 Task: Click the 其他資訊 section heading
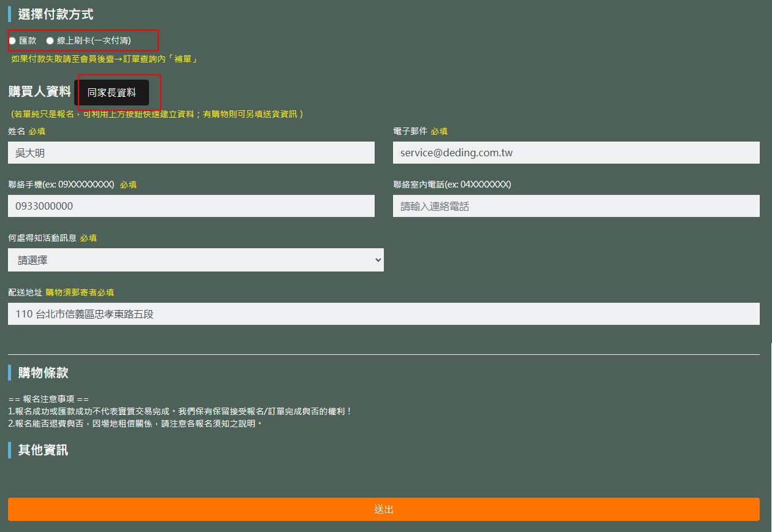point(43,450)
